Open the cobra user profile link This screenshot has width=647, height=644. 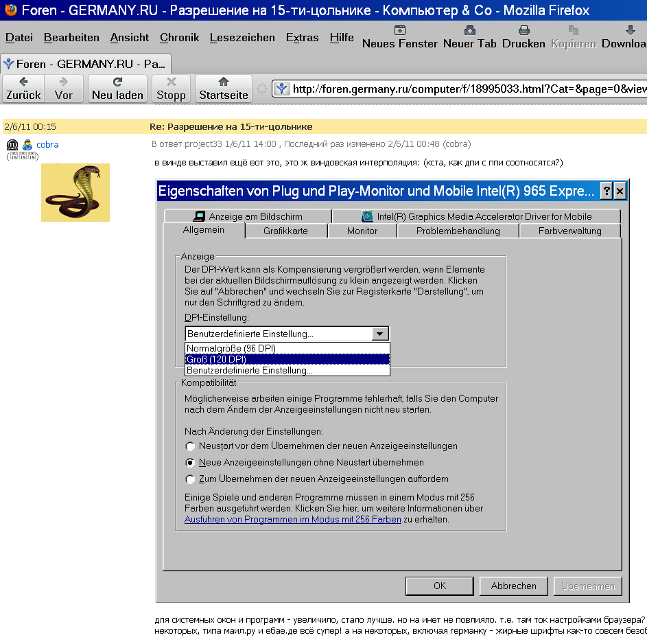coord(47,144)
